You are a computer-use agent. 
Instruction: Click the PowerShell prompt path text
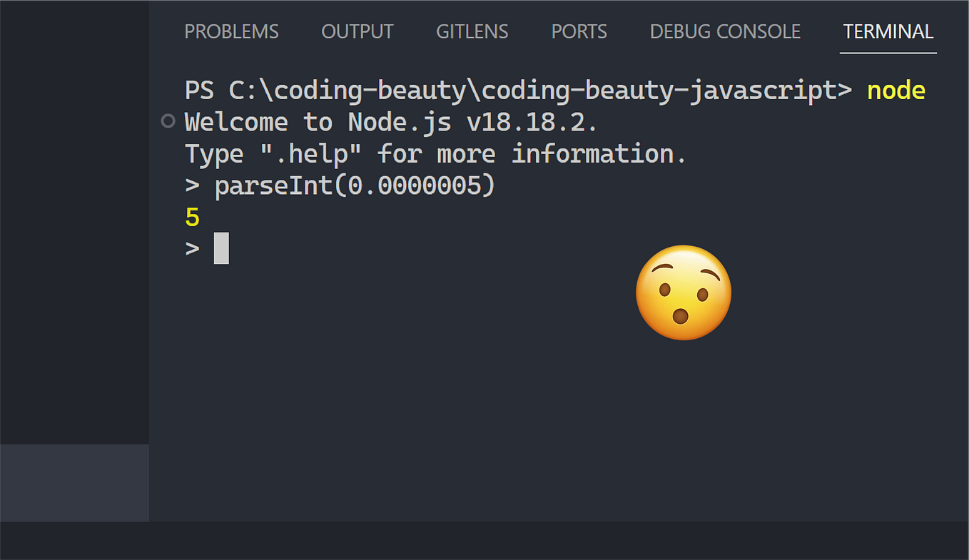click(499, 90)
